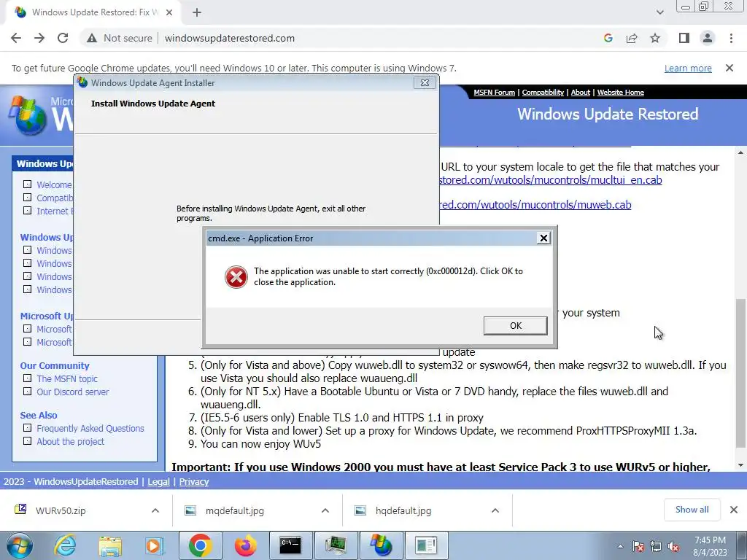Open the Privacy footer link
The height and width of the screenshot is (560, 747).
[x=194, y=482]
